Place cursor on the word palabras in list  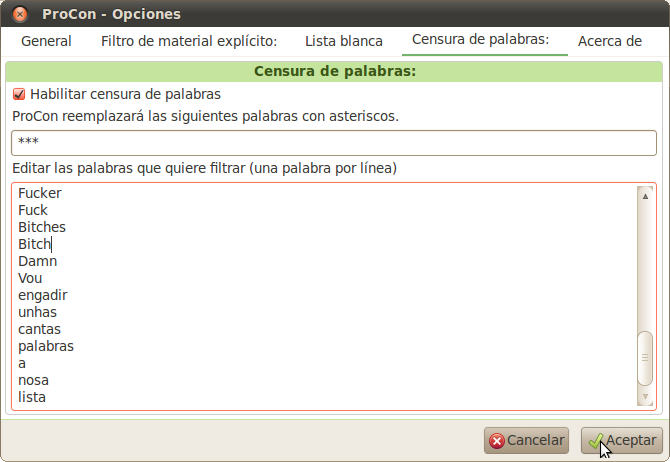(x=46, y=346)
